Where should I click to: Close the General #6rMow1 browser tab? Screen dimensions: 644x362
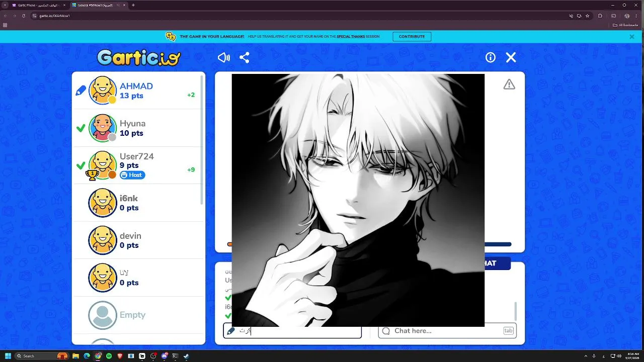[x=125, y=5]
